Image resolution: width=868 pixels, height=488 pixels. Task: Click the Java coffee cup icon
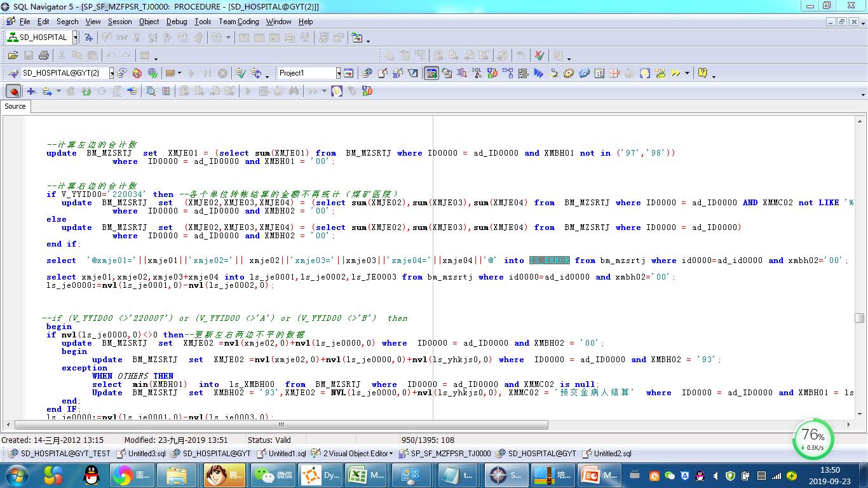(553, 73)
